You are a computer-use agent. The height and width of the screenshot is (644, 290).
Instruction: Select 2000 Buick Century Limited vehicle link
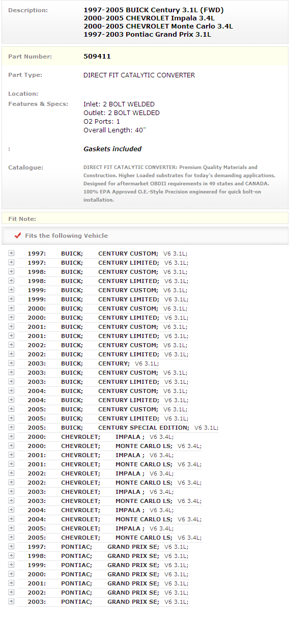coord(103,318)
